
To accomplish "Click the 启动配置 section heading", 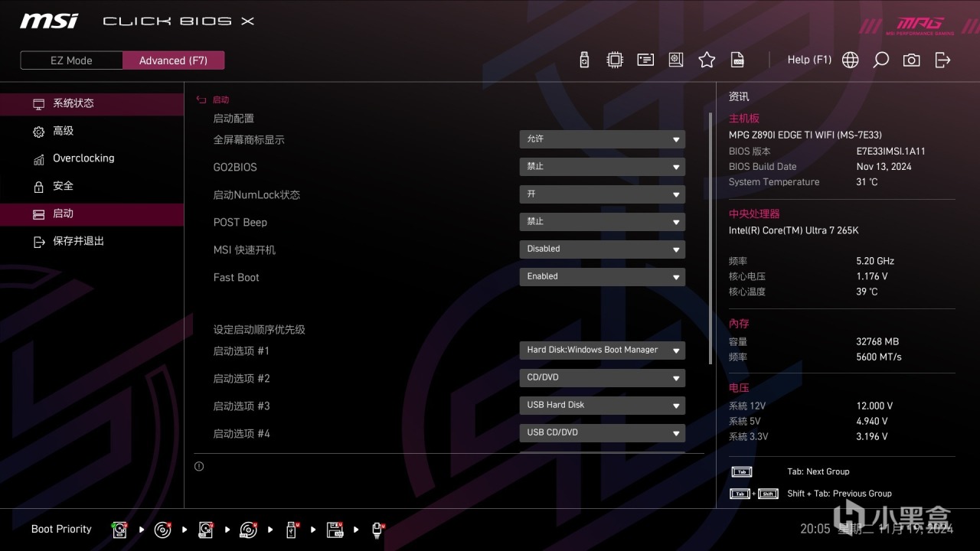I will click(234, 119).
